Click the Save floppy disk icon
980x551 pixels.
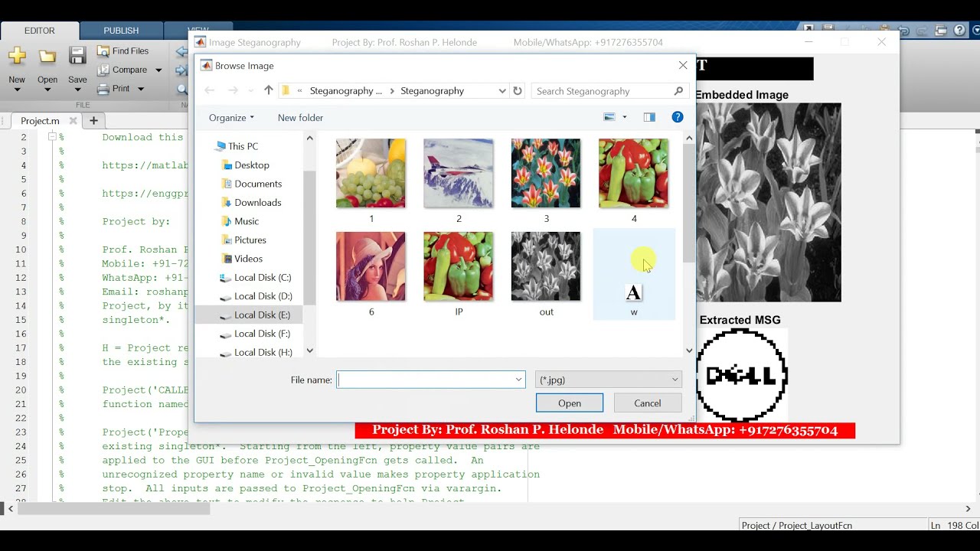coord(77,56)
